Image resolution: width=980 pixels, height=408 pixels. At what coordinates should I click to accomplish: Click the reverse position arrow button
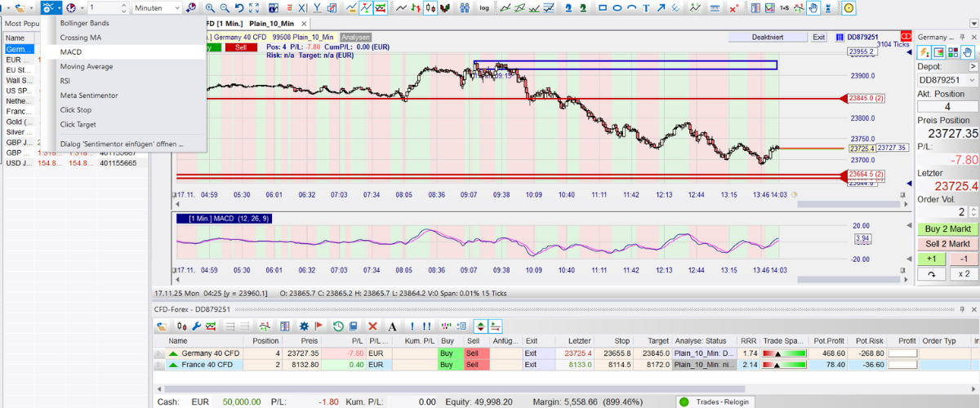coord(932,274)
